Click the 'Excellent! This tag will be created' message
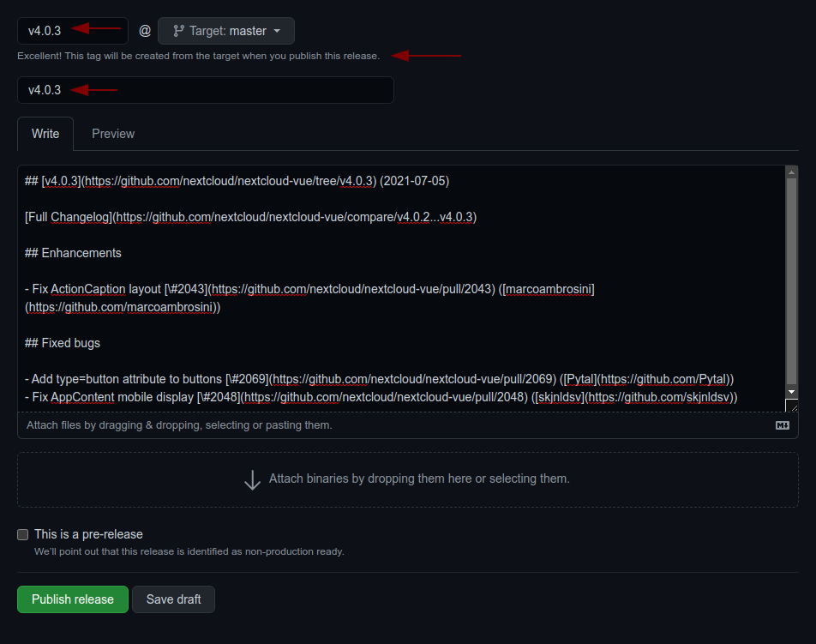816x644 pixels. click(198, 56)
